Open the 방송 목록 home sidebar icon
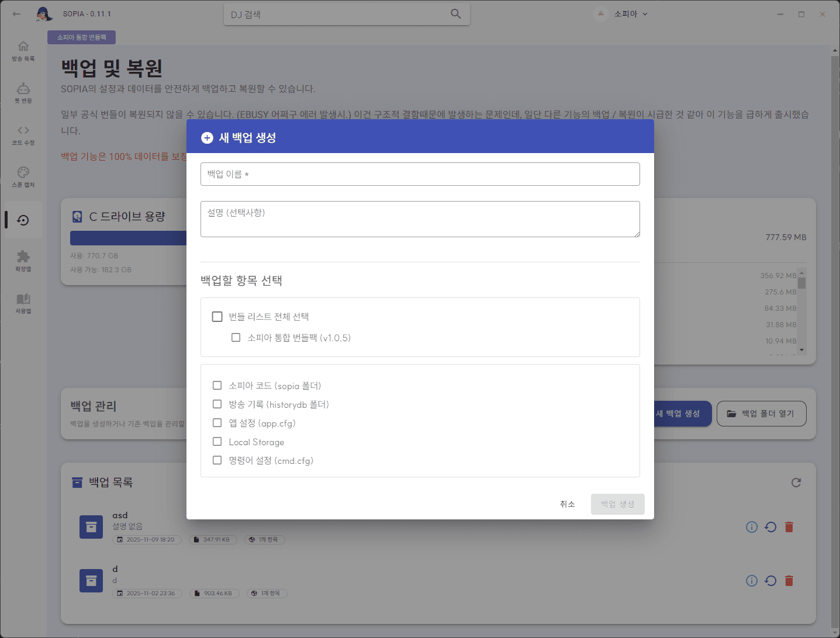This screenshot has height=638, width=840. (23, 50)
